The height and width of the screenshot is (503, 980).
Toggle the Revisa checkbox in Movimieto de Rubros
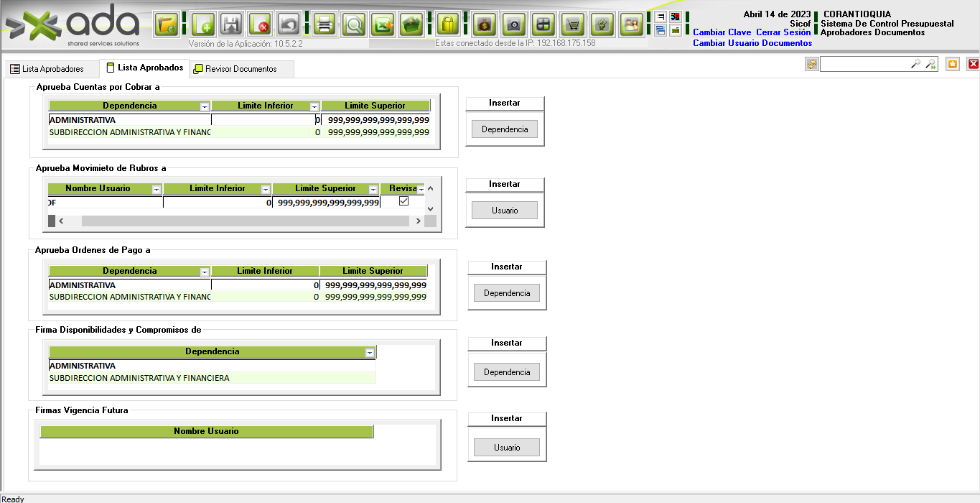[x=403, y=202]
